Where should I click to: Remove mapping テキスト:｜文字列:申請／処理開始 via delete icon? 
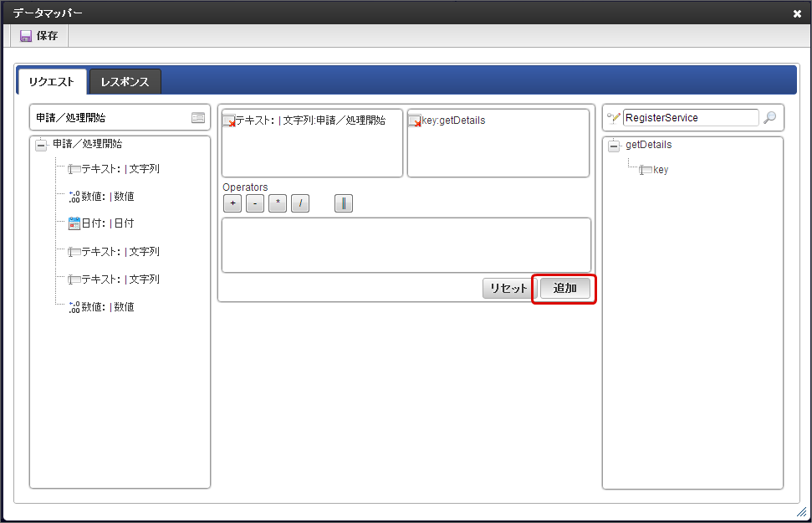coord(229,120)
